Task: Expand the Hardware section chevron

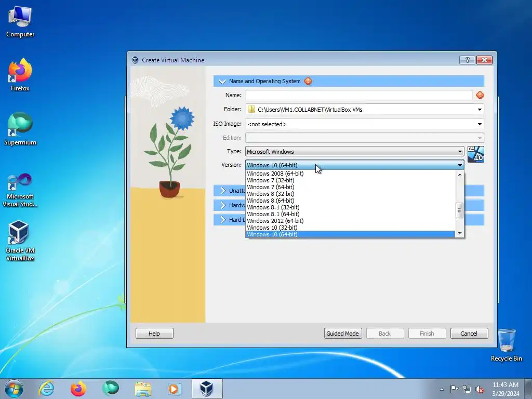Action: click(x=222, y=205)
